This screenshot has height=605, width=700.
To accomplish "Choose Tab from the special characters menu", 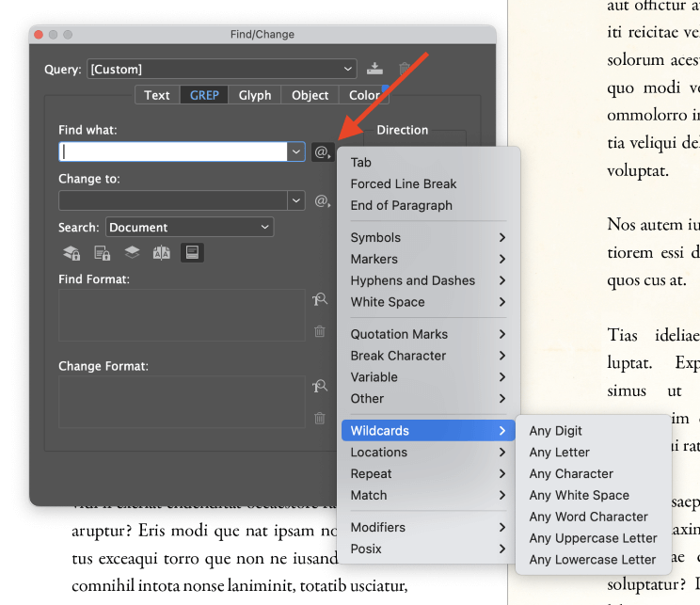I will pyautogui.click(x=429, y=163).
